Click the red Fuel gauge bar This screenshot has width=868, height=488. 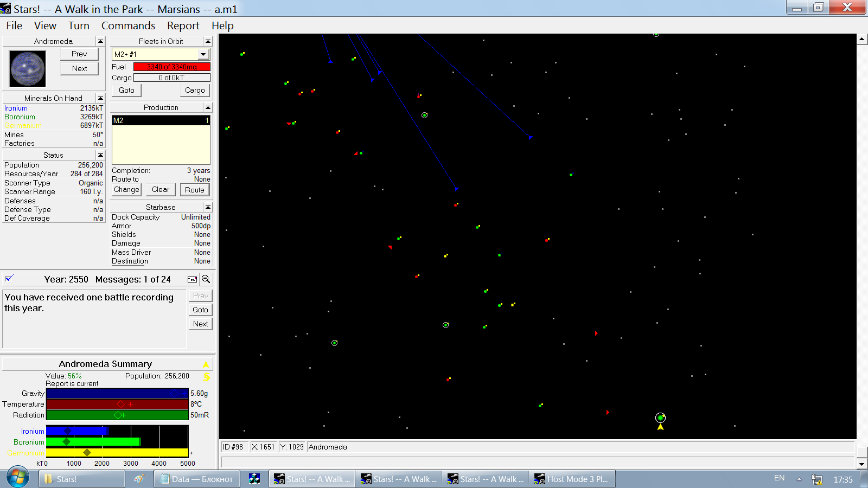click(x=171, y=67)
